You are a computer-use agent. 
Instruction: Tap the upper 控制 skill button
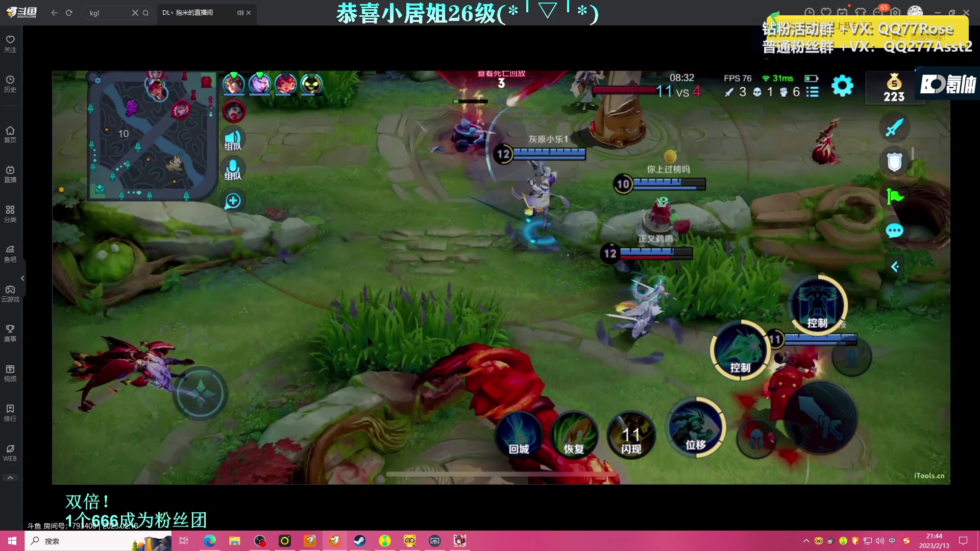[817, 305]
